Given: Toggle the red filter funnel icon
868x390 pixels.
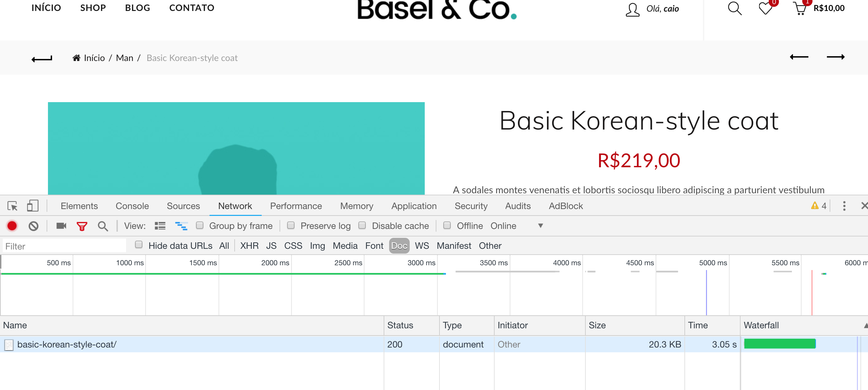Looking at the screenshot, I should coord(82,226).
